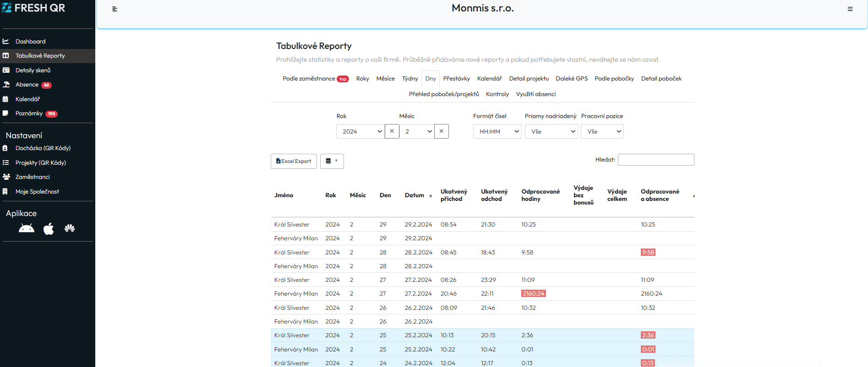Open the Pracovní pozice dropdown

click(x=602, y=131)
